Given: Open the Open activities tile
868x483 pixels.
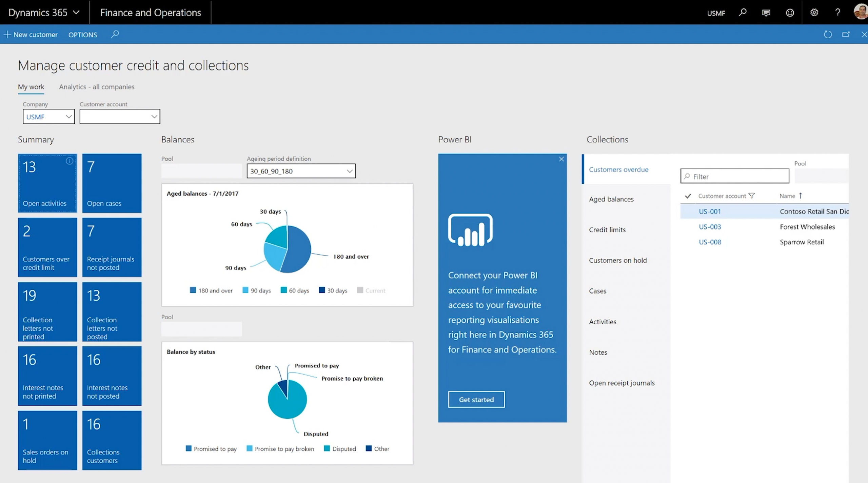Looking at the screenshot, I should point(47,183).
